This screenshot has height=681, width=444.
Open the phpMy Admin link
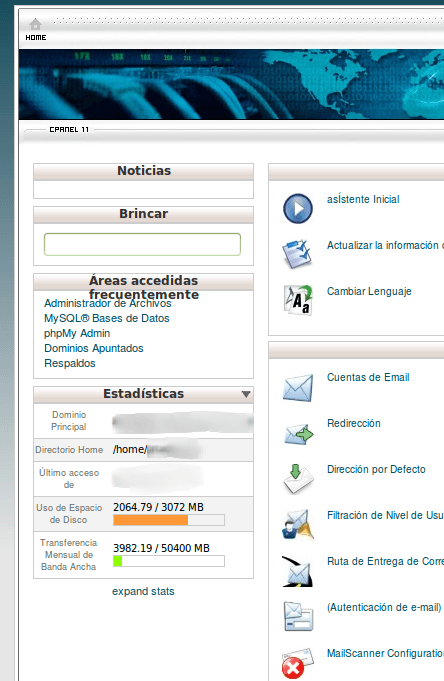[77, 334]
